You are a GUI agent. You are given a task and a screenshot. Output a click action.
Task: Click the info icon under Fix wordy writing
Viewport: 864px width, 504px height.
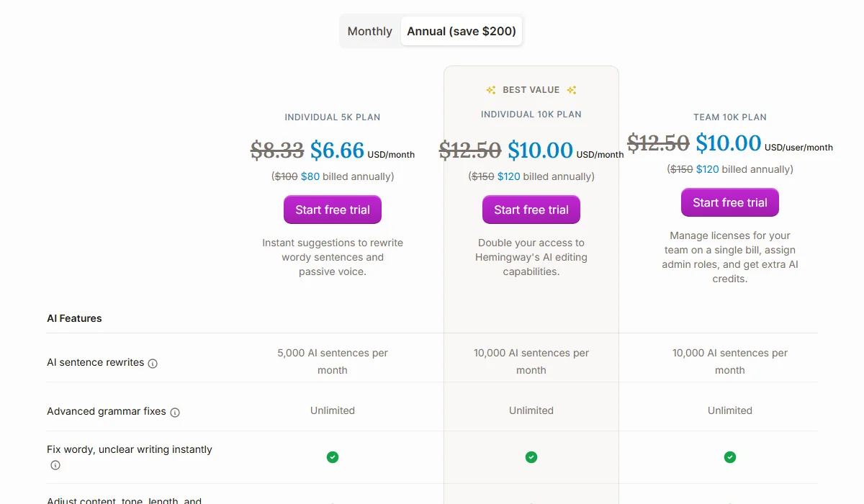point(55,465)
